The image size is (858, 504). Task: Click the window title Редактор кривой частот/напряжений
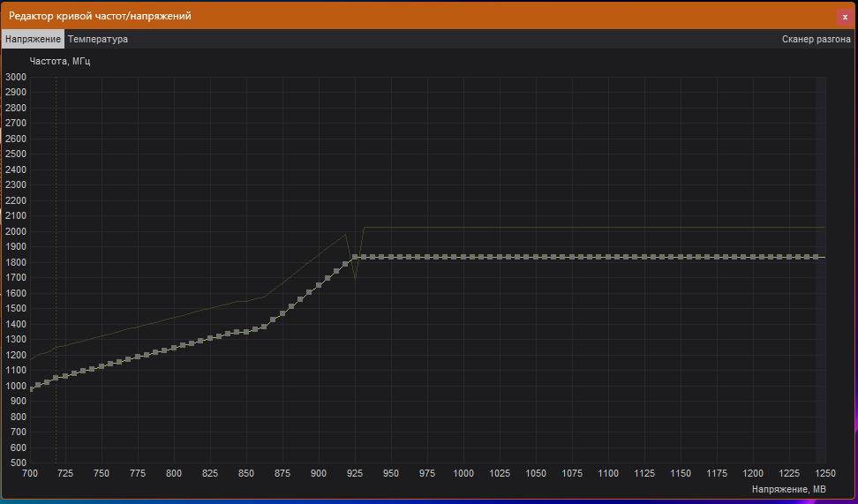point(100,17)
